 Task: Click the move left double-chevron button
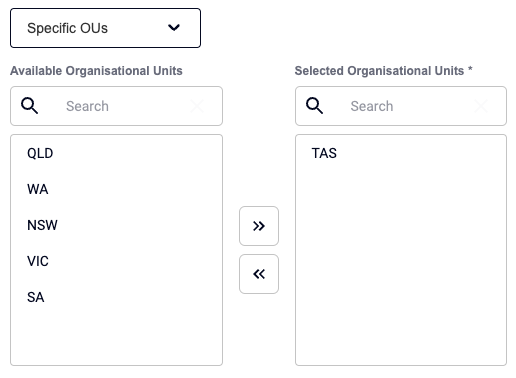tap(259, 274)
